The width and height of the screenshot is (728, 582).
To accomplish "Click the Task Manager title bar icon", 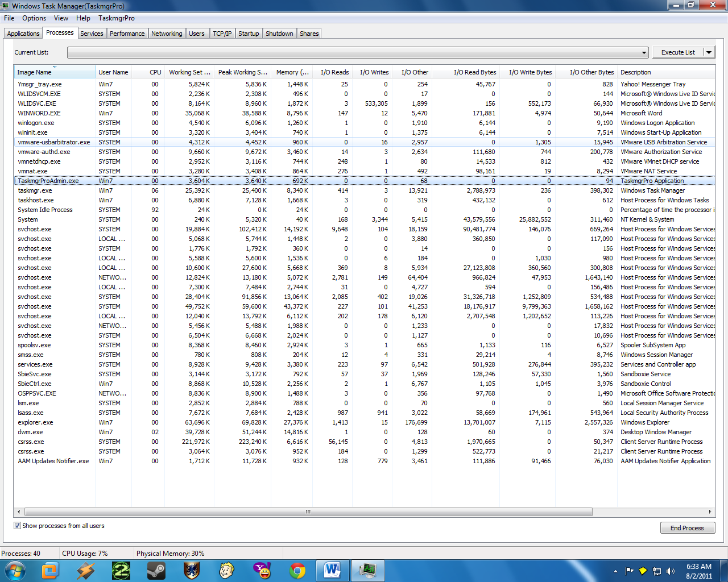I will click(6, 6).
